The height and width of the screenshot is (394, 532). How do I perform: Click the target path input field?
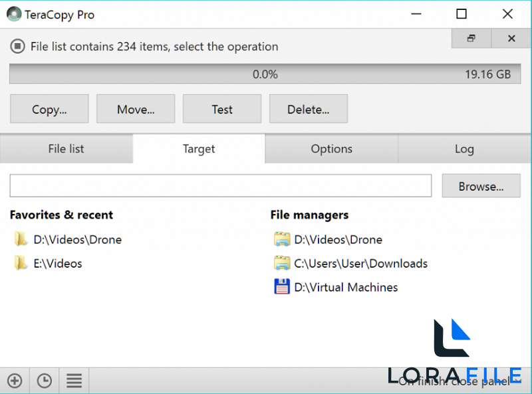tap(221, 185)
